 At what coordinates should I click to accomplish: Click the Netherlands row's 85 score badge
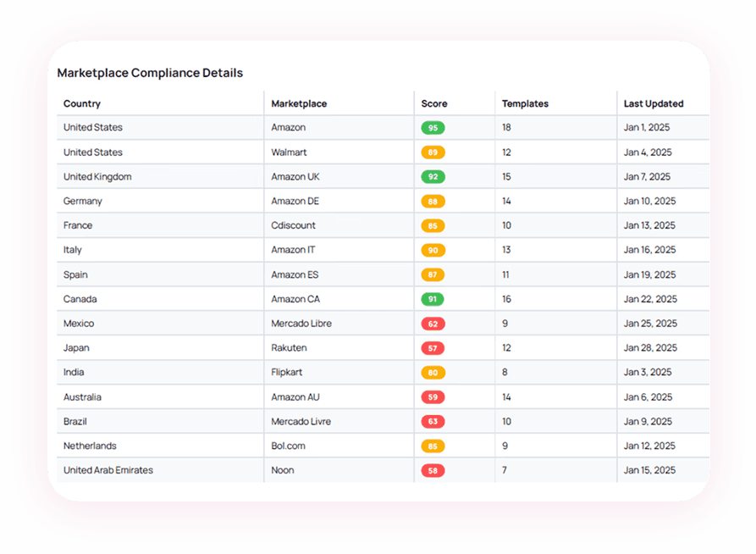433,446
